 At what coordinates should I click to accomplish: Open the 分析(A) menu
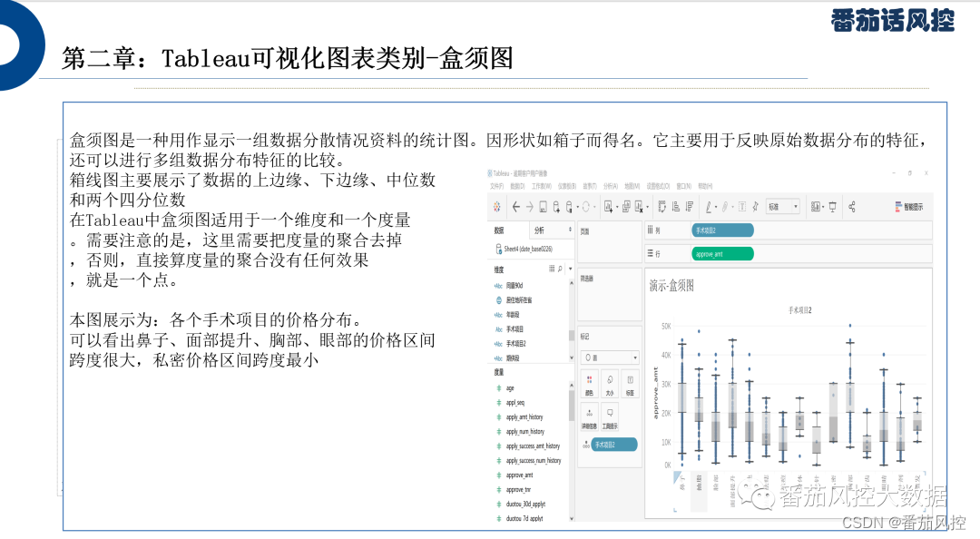click(x=610, y=186)
